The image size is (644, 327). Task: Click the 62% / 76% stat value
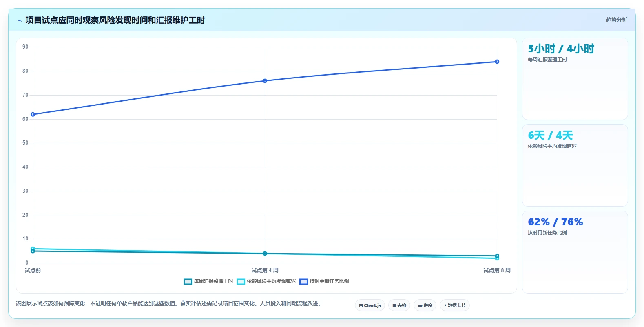tap(555, 222)
